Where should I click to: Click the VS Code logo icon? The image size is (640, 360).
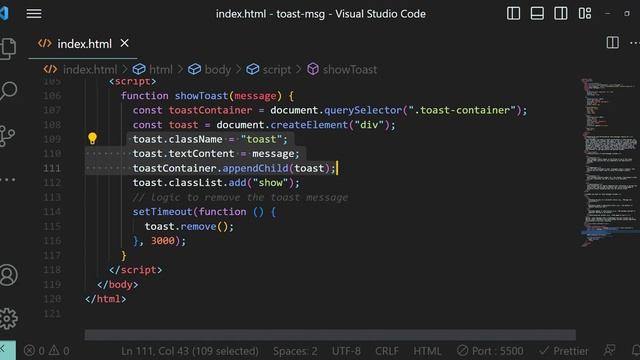[4, 13]
